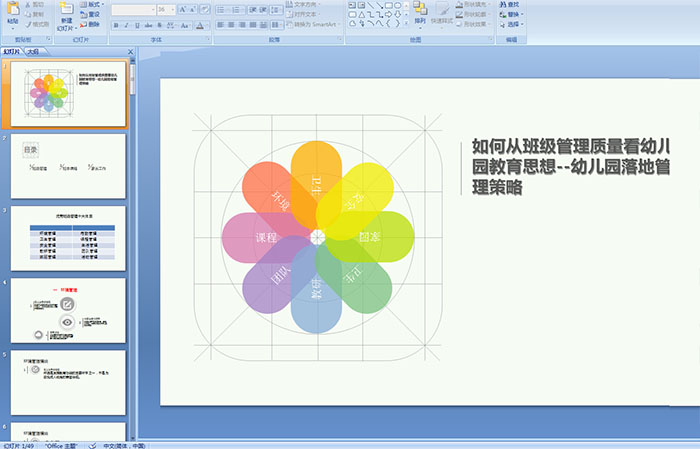Open the Columns dropdown
Viewport: 700px width, 449px height.
(x=276, y=25)
